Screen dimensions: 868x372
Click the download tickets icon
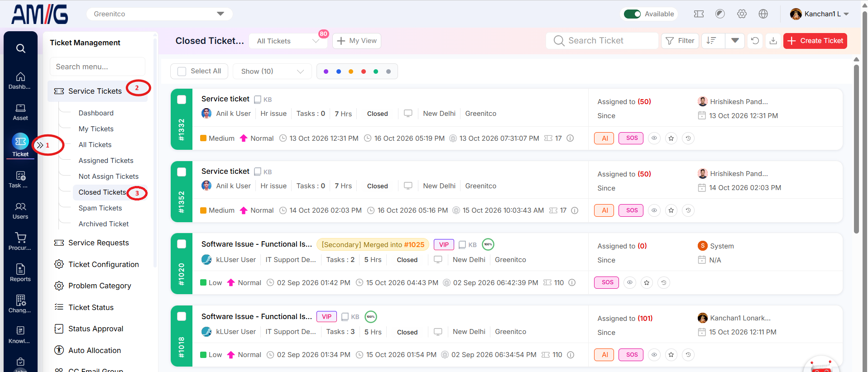pyautogui.click(x=773, y=41)
